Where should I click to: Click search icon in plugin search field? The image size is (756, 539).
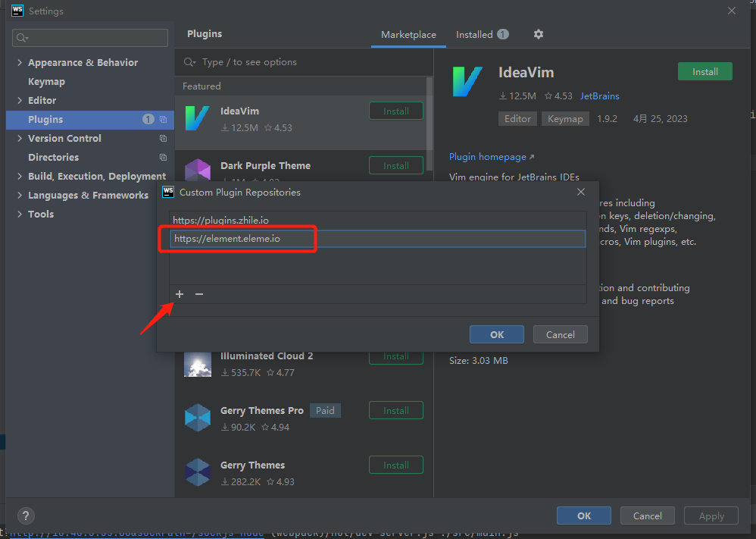tap(189, 62)
